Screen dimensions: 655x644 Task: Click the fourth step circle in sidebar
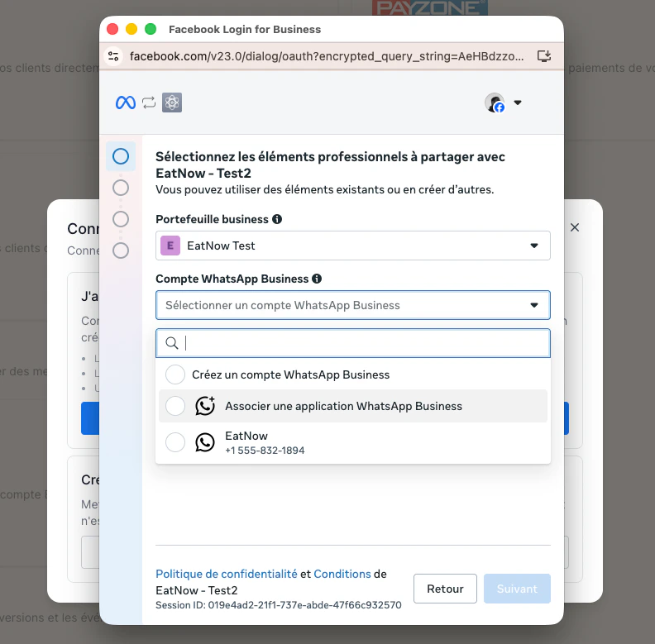pyautogui.click(x=121, y=250)
